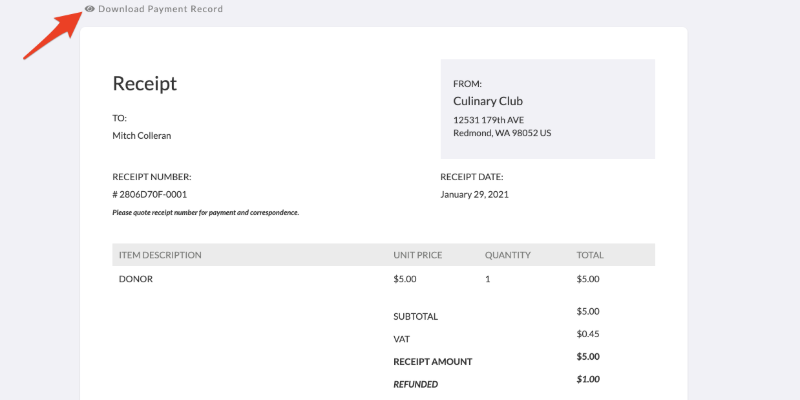Select the DONOR line item

tap(136, 279)
